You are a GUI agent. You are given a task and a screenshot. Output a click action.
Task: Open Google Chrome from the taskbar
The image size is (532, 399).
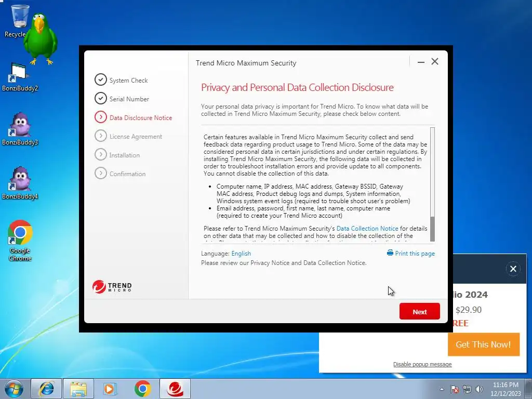[x=142, y=389]
